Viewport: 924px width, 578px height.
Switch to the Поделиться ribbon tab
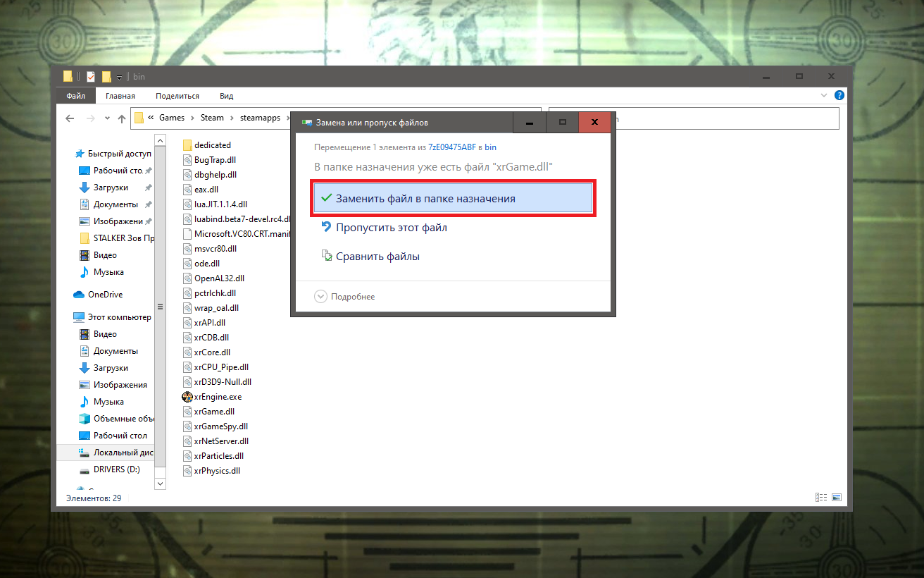pos(177,96)
